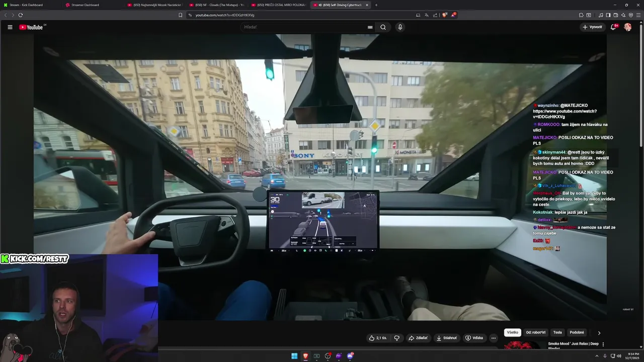Select the Podobné filter chip
Image resolution: width=644 pixels, height=362 pixels.
(577, 332)
